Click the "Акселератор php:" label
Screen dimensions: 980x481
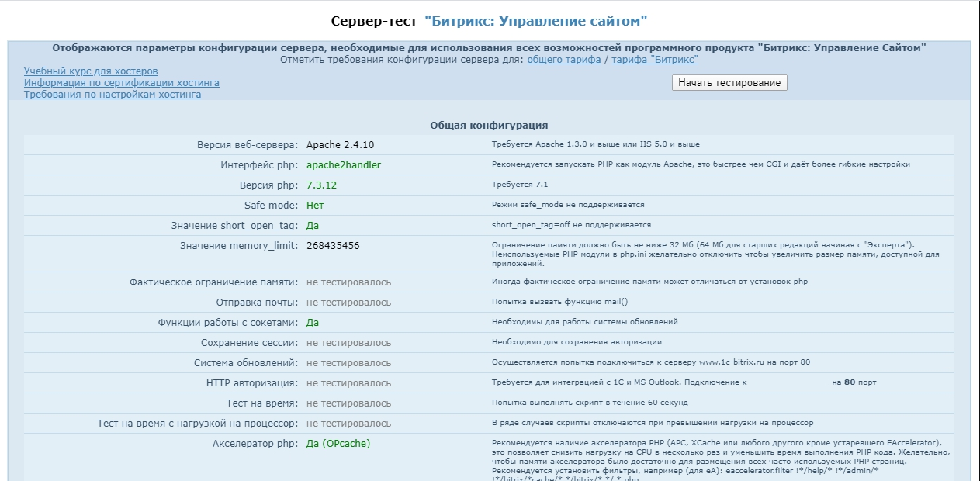tap(255, 444)
